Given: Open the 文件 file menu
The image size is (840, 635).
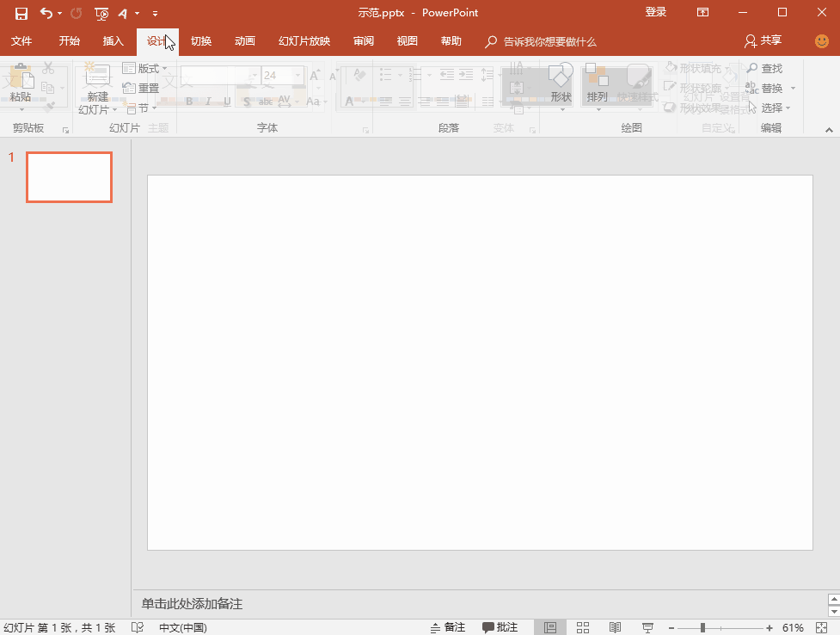Looking at the screenshot, I should 21,41.
